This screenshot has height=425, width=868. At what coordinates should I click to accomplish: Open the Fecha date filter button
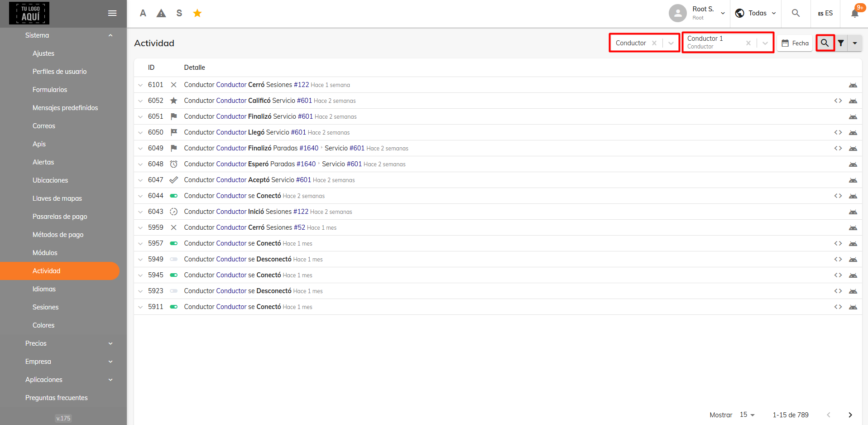tap(795, 43)
